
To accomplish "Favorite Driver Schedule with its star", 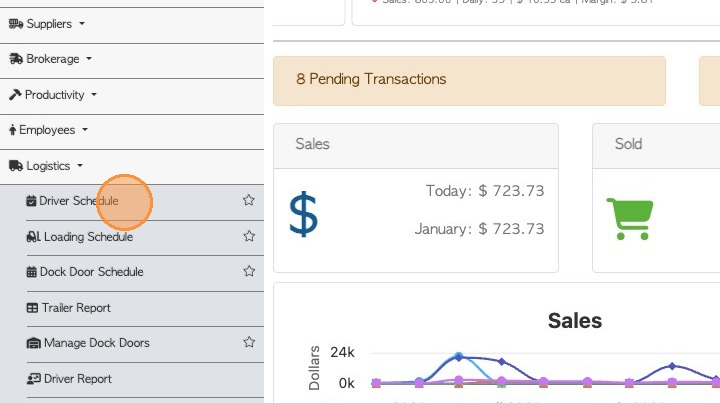I will 249,201.
